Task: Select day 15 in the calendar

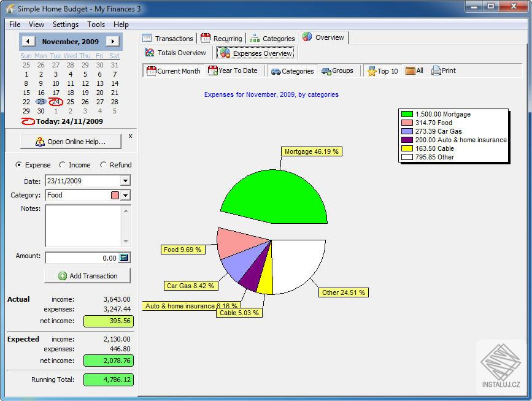Action: click(26, 93)
